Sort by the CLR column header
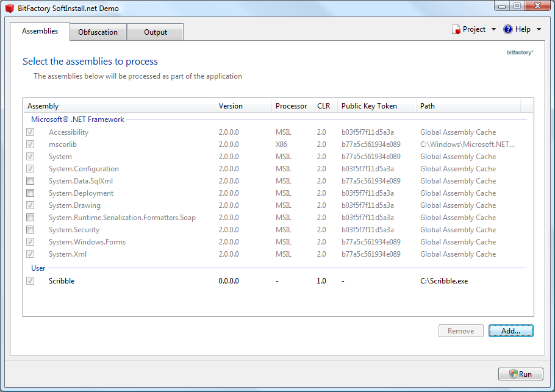The image size is (555, 392). (x=325, y=106)
